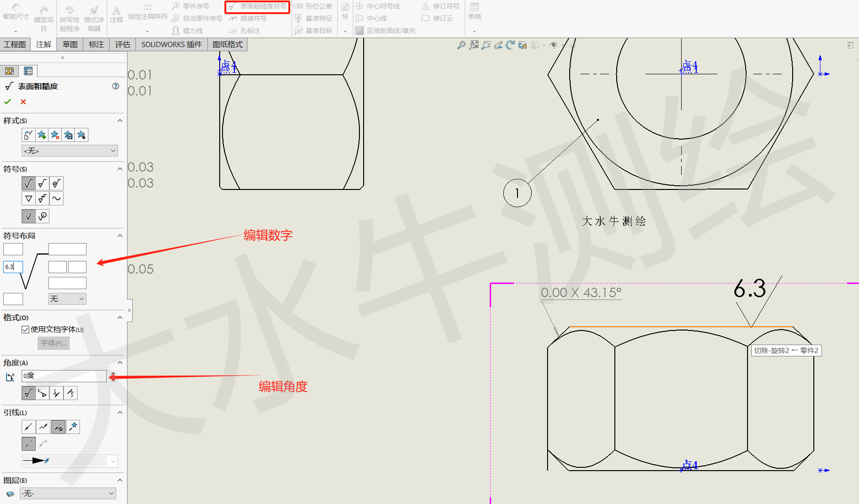859x504 pixels.
Task: Select balloon number 1 in the drawing
Action: [517, 193]
